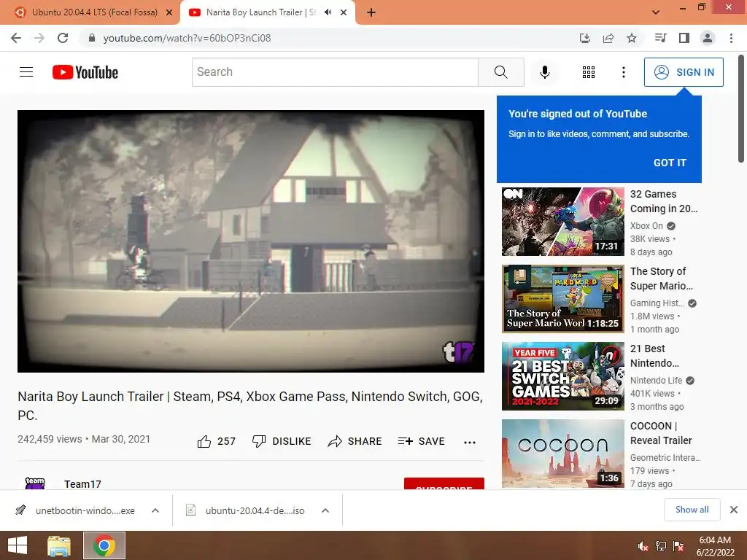The height and width of the screenshot is (560, 747).
Task: Share the Narita Boy trailer
Action: (355, 441)
